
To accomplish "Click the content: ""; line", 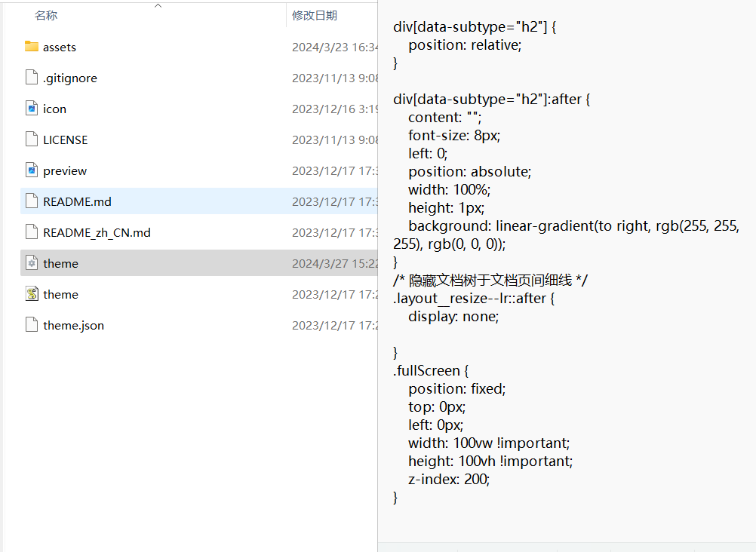I will (x=444, y=117).
